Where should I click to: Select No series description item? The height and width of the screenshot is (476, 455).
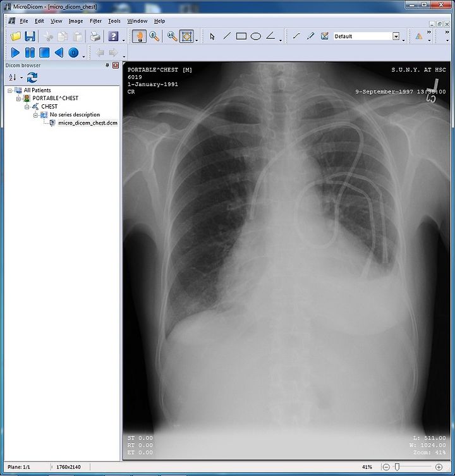tap(75, 115)
